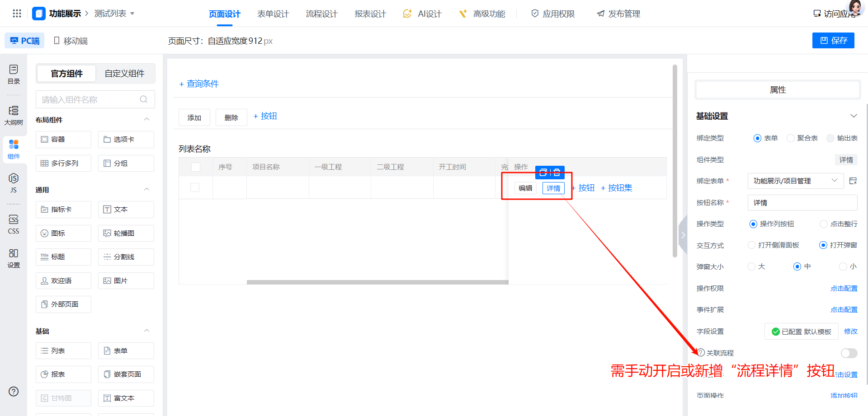Image resolution: width=868 pixels, height=416 pixels.
Task: Choose 打开侧滑面板 interaction option
Action: click(751, 245)
